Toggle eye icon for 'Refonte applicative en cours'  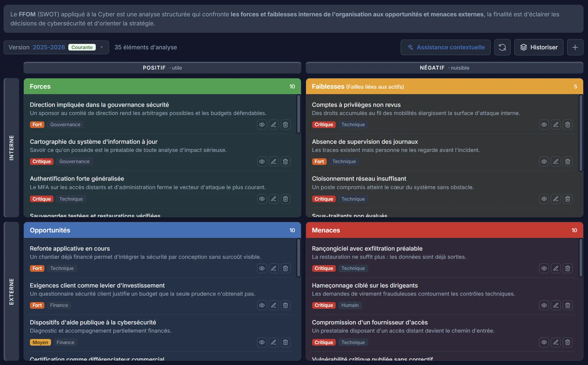pyautogui.click(x=262, y=269)
